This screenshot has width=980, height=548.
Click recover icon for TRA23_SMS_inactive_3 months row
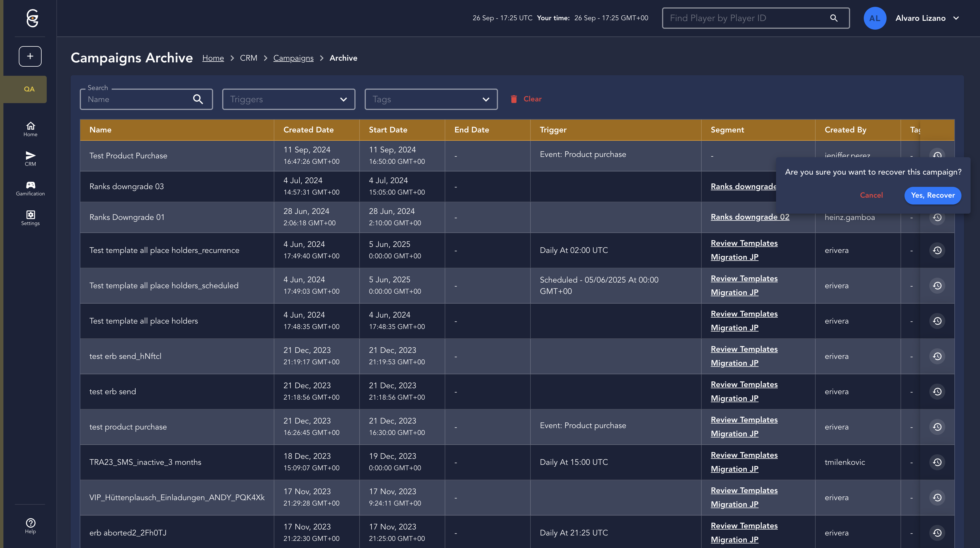pos(937,462)
